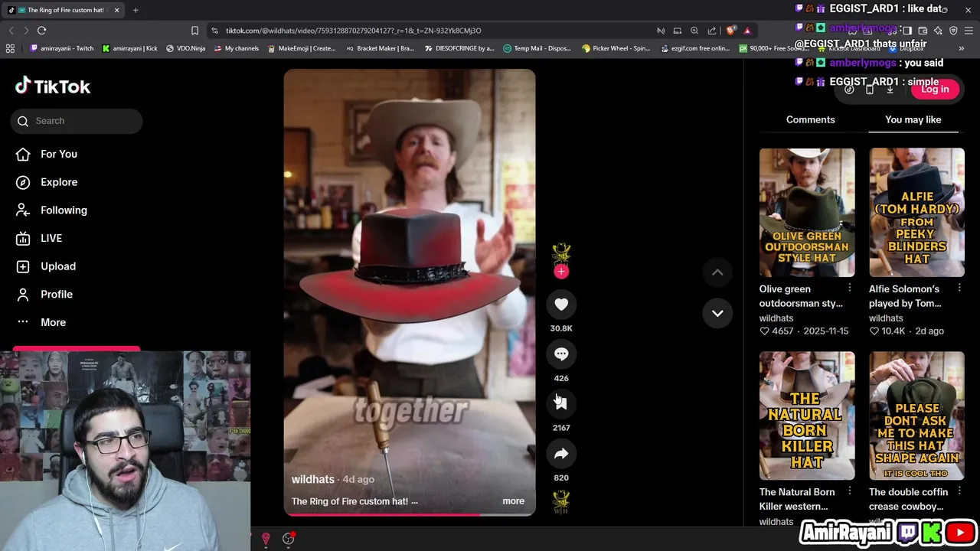The width and height of the screenshot is (980, 551).
Task: Open Picker Wheel bookmark
Action: (616, 48)
